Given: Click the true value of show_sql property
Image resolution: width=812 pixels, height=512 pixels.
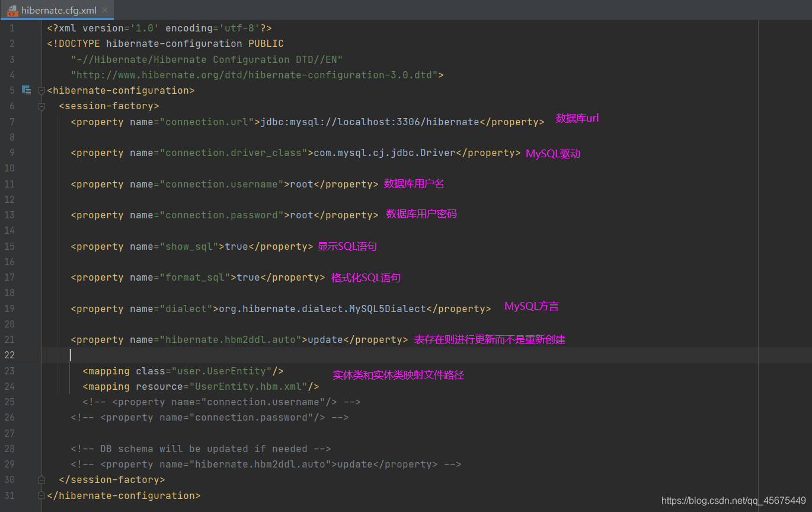Looking at the screenshot, I should [x=236, y=246].
